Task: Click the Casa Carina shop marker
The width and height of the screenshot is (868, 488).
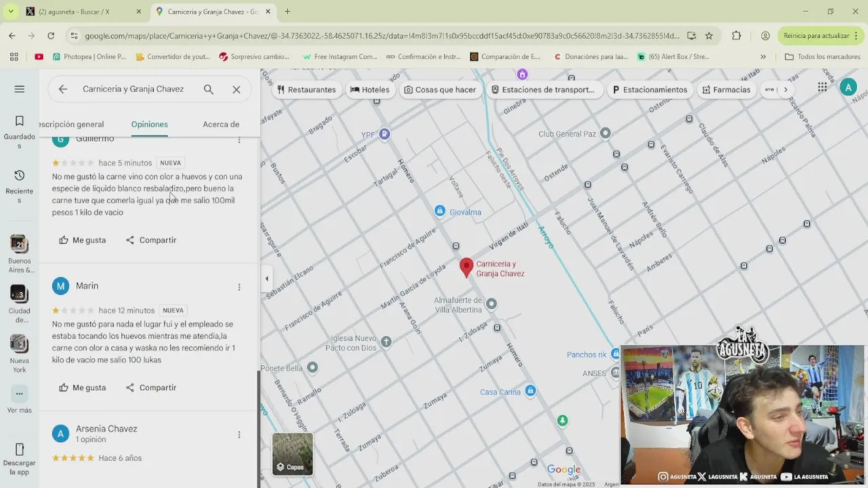Action: click(x=530, y=391)
